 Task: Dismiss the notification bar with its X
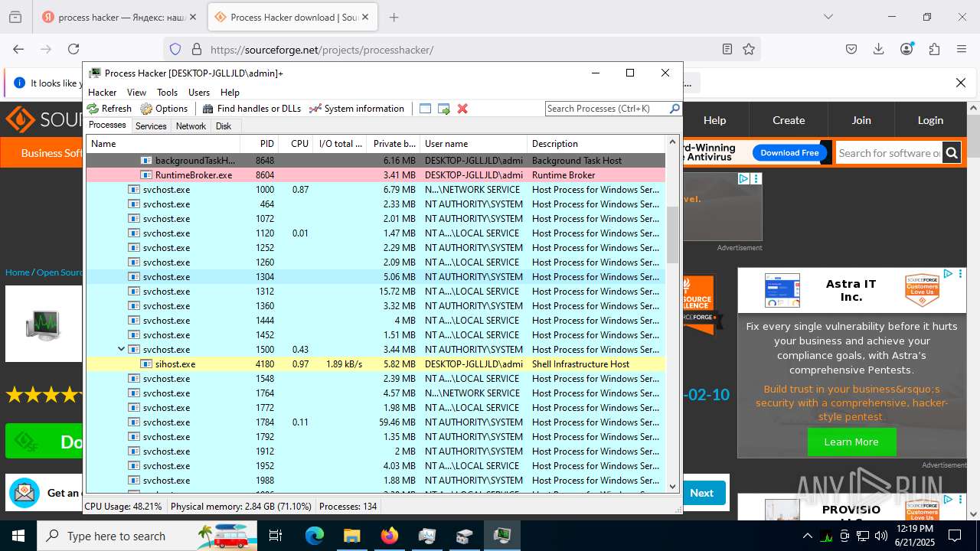(x=961, y=83)
